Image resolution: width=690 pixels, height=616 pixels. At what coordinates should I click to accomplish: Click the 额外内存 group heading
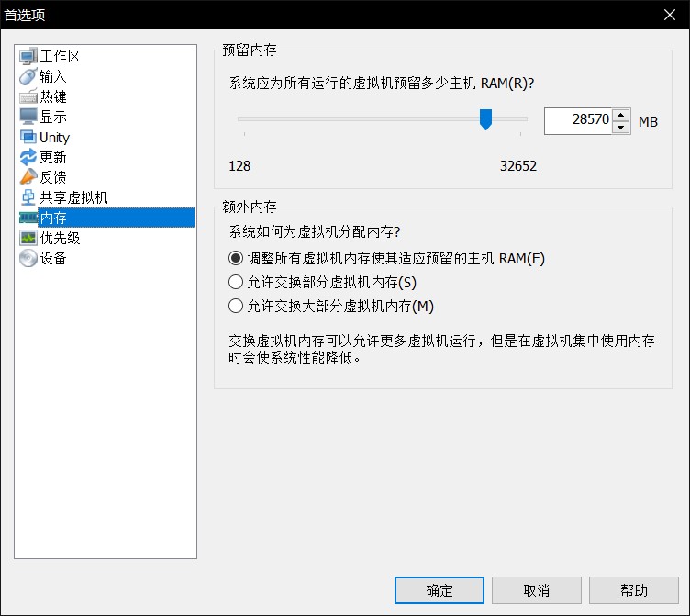pos(249,207)
